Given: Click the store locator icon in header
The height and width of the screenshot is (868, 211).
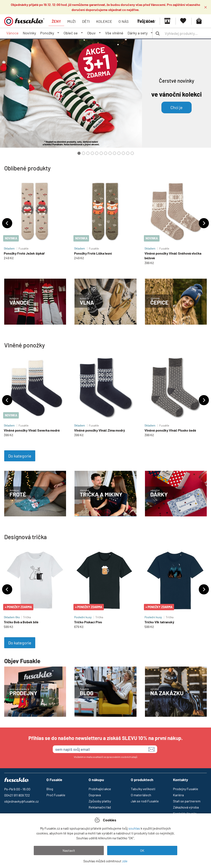Looking at the screenshot, I should pos(167,21).
